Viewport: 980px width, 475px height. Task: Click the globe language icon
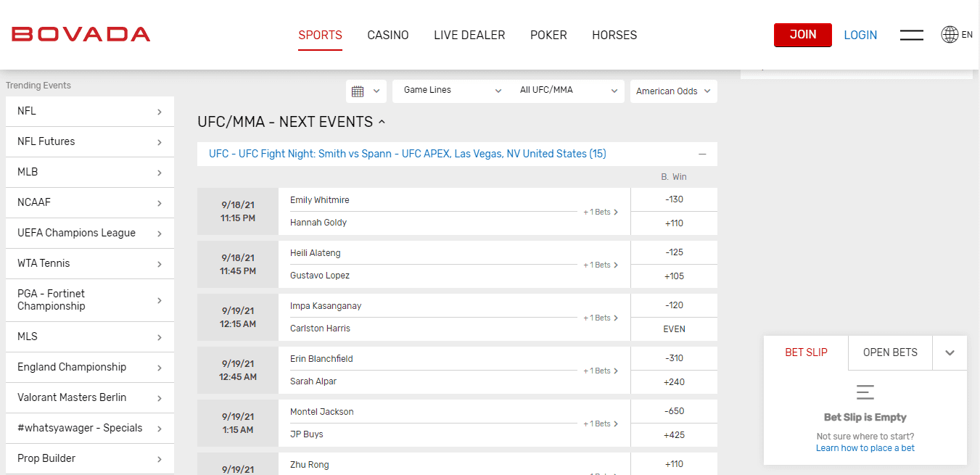tap(950, 35)
